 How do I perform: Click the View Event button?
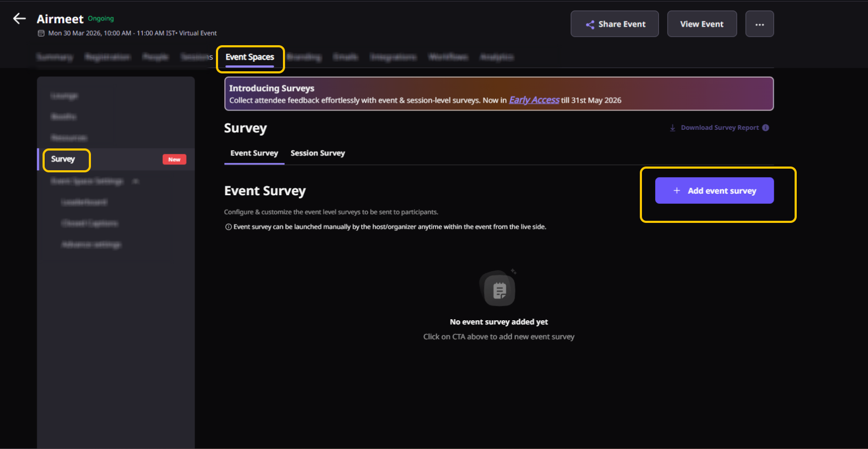pyautogui.click(x=702, y=24)
